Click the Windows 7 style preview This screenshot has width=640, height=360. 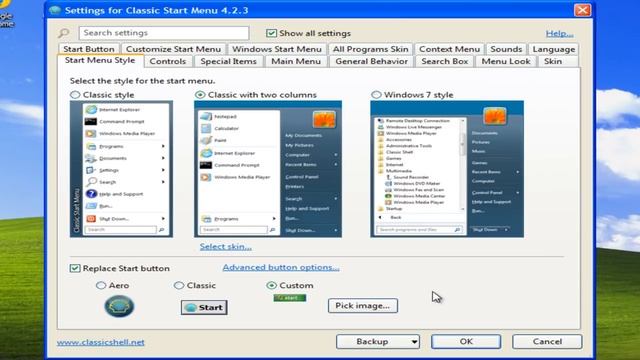(447, 169)
